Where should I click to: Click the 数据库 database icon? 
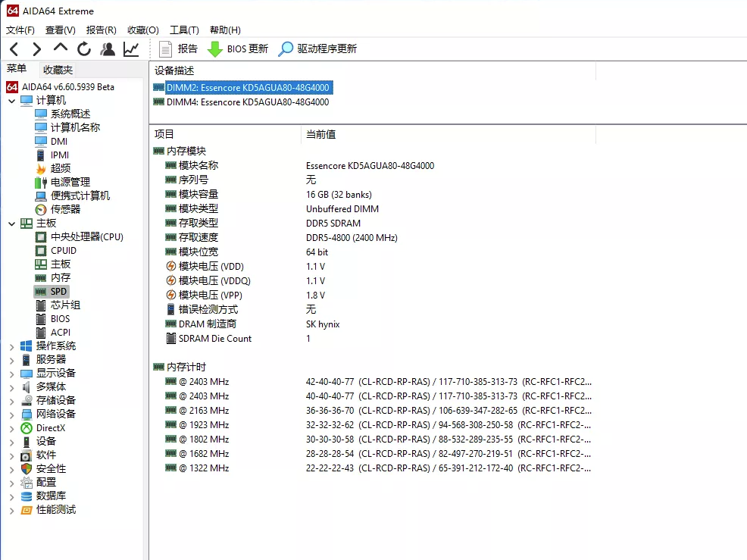pos(27,496)
